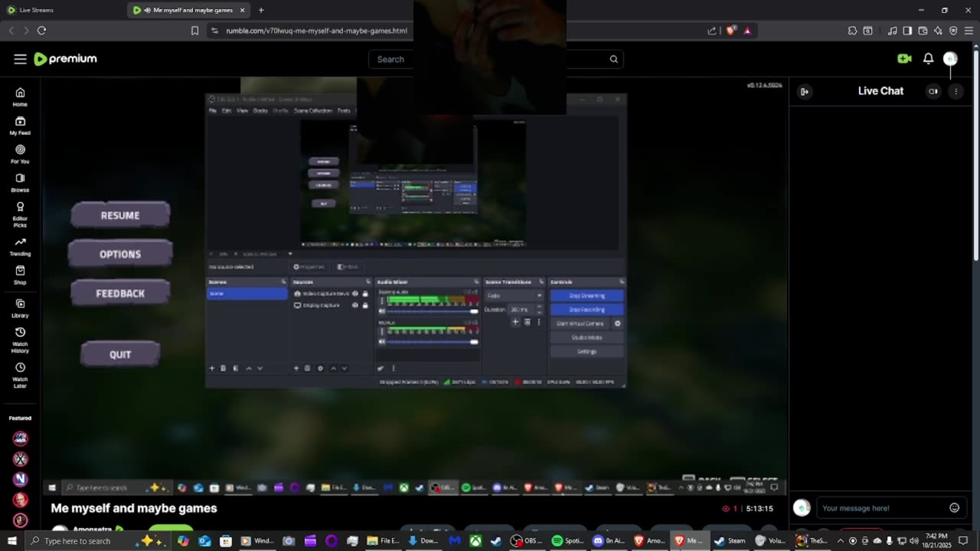The height and width of the screenshot is (551, 980).
Task: Open the Live Chat more options menu
Action: pos(955,91)
